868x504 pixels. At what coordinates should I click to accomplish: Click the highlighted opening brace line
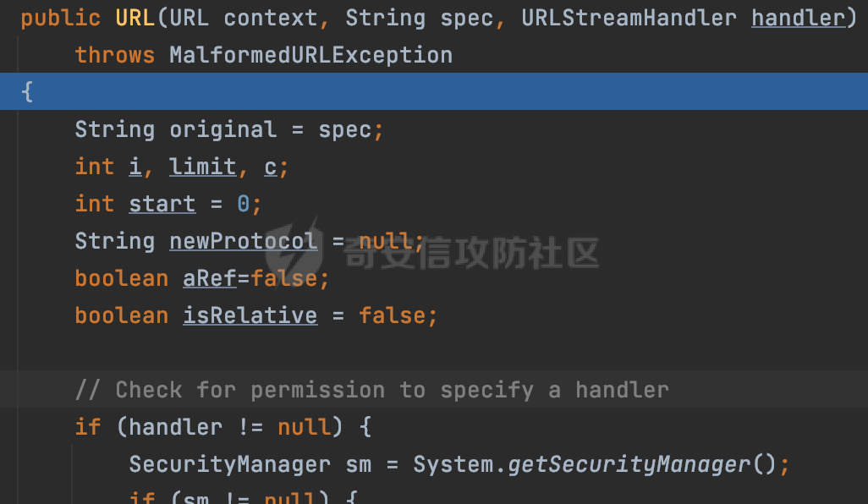(x=434, y=91)
